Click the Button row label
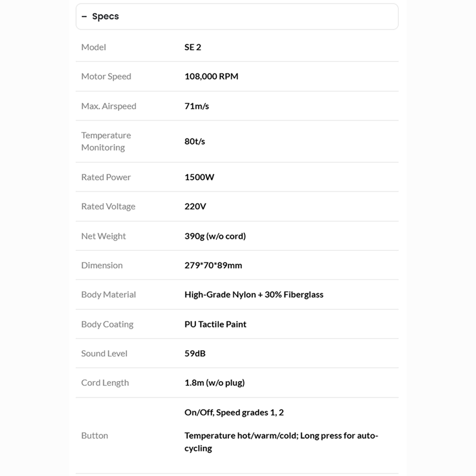 [x=95, y=436]
